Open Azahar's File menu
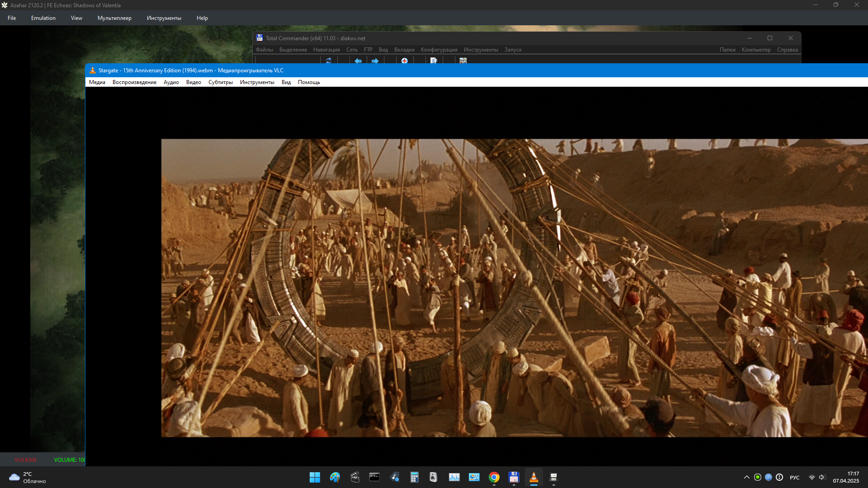This screenshot has width=868, height=488. [x=12, y=18]
